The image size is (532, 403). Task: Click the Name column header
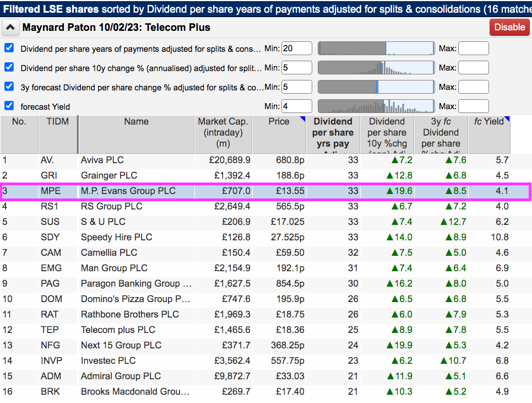136,122
